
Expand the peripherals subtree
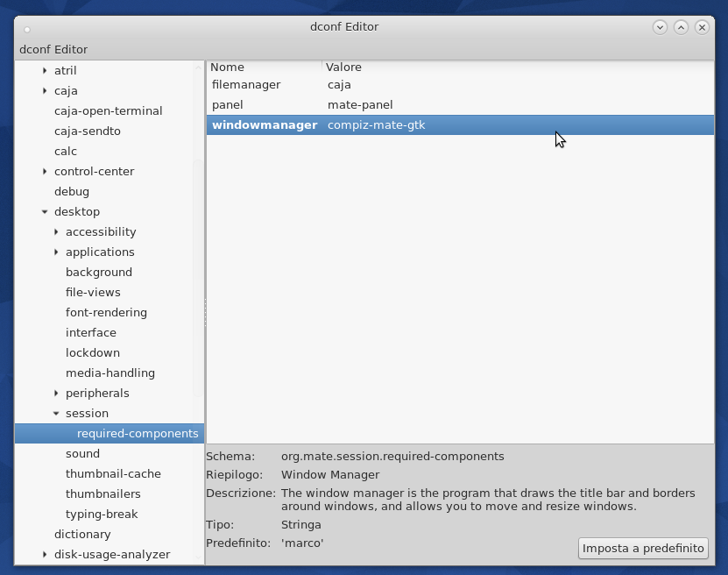pos(56,394)
